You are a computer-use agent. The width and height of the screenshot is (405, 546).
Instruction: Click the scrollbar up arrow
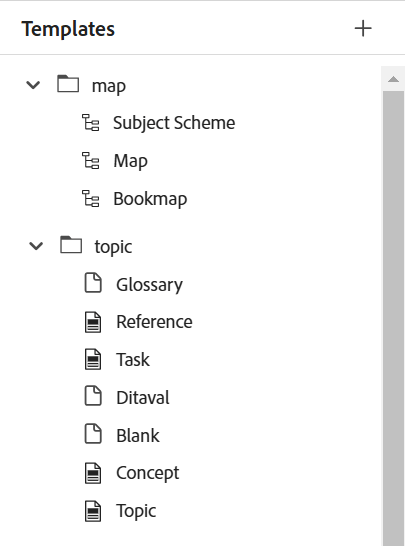tap(394, 79)
